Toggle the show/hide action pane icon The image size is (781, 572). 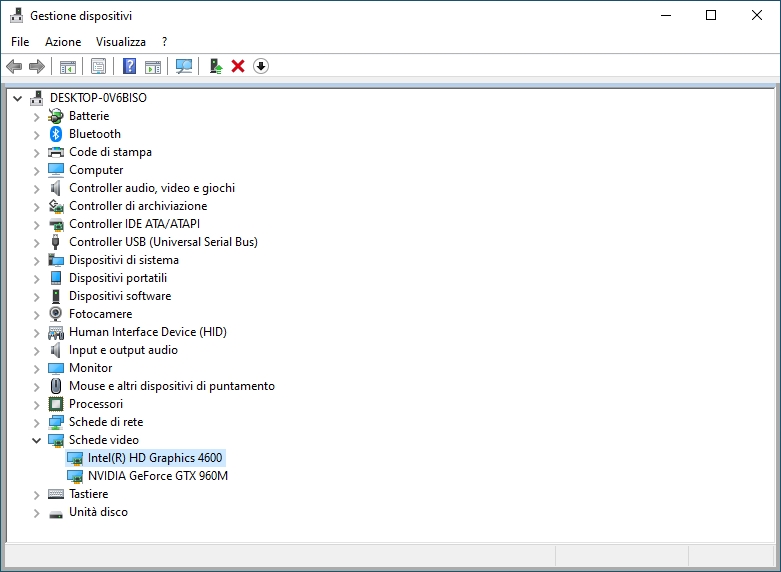(x=153, y=66)
